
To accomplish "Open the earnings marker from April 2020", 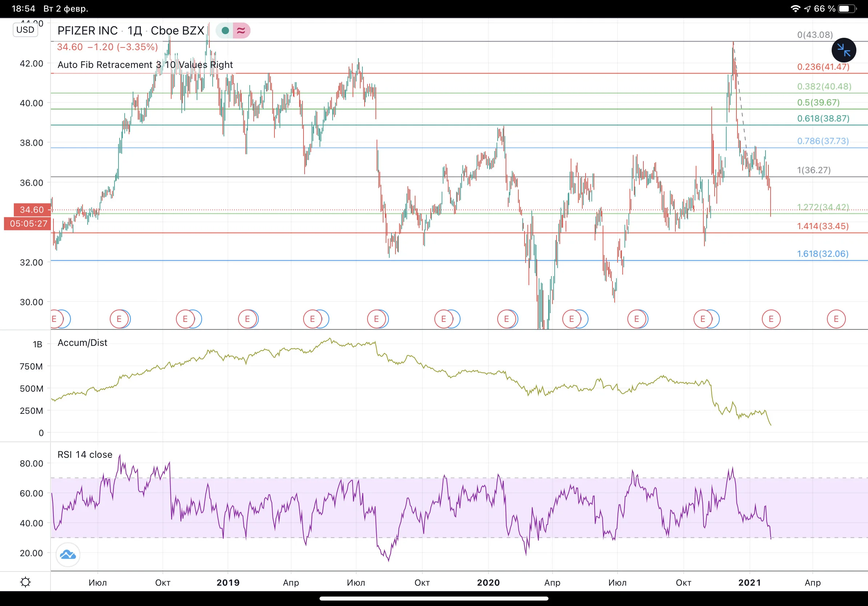I will [572, 319].
